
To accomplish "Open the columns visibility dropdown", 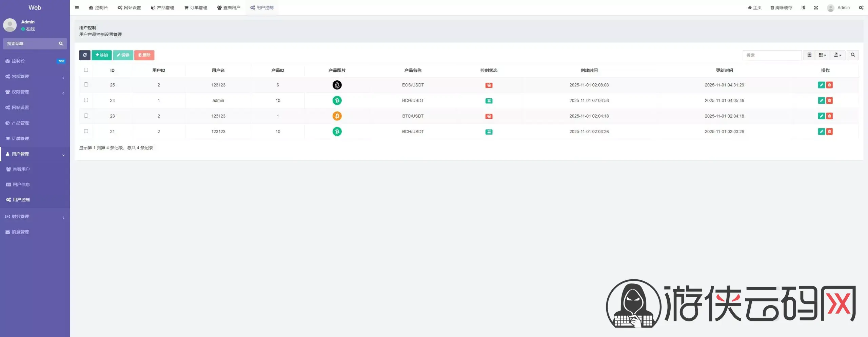I will coord(822,55).
